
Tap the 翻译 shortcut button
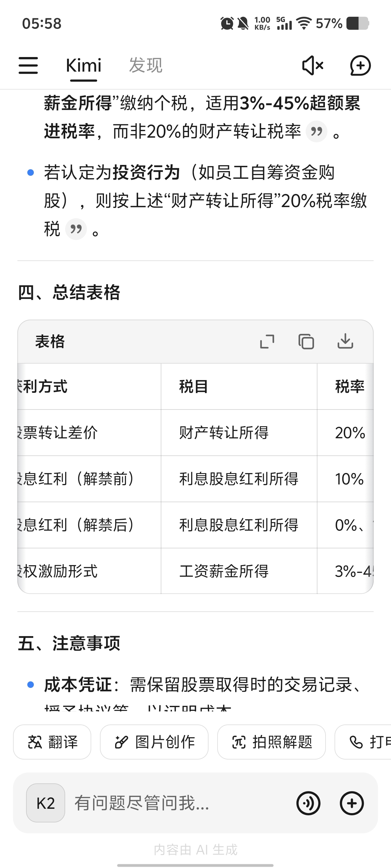point(52,742)
